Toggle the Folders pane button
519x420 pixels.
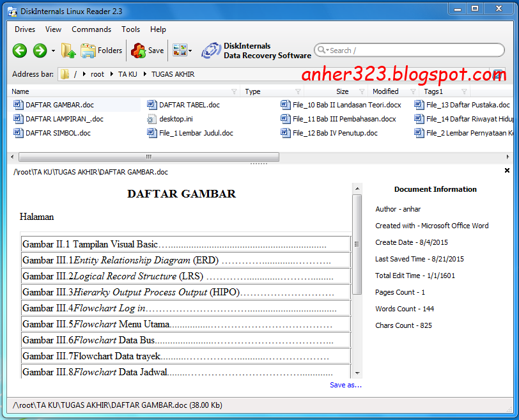[101, 51]
